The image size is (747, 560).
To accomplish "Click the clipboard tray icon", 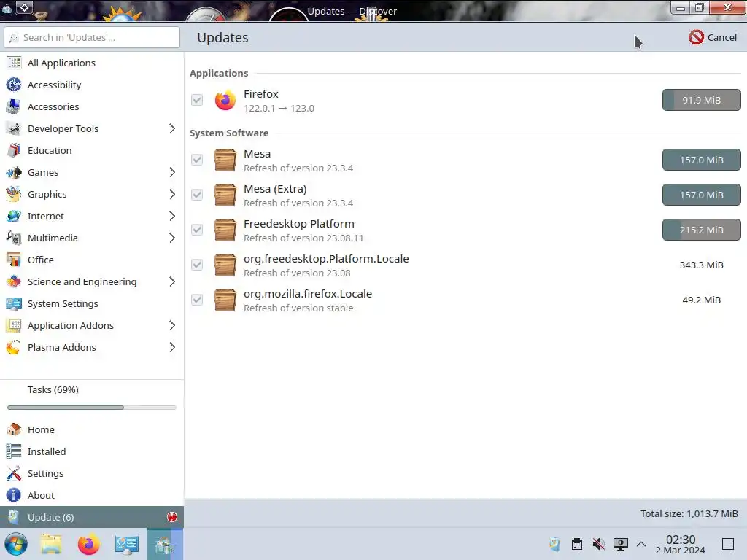I will (x=576, y=544).
